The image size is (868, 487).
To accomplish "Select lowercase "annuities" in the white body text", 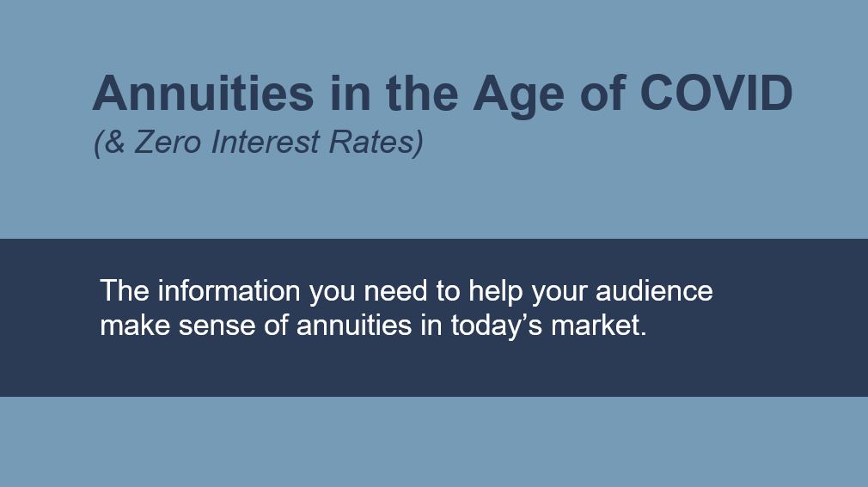I will tap(354, 325).
